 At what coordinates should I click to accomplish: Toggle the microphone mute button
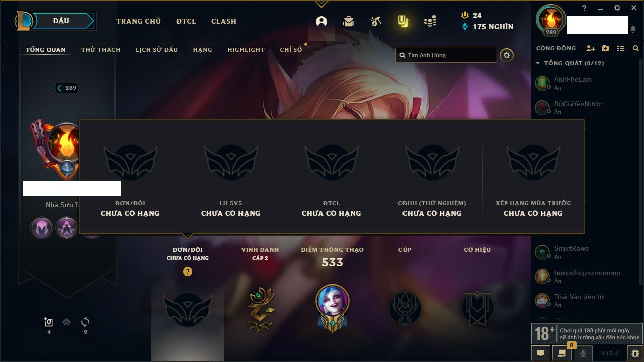(583, 353)
